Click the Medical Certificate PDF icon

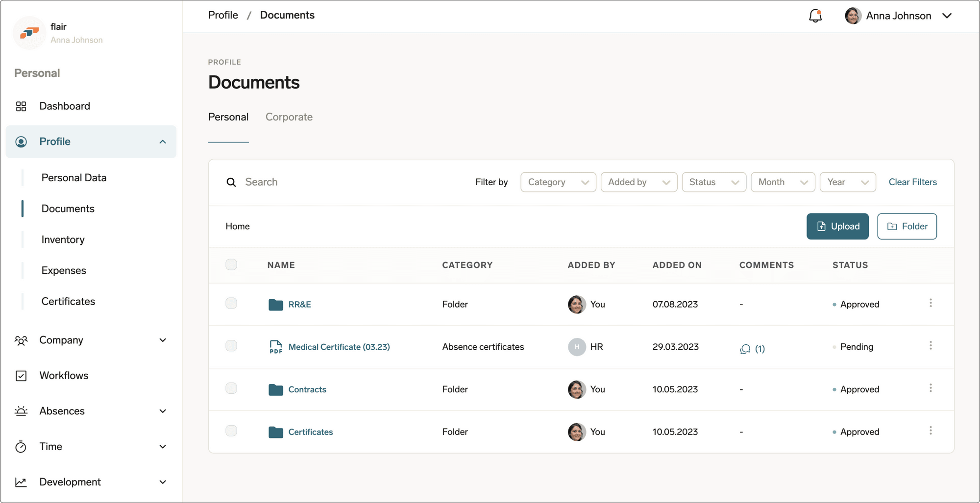(x=276, y=347)
